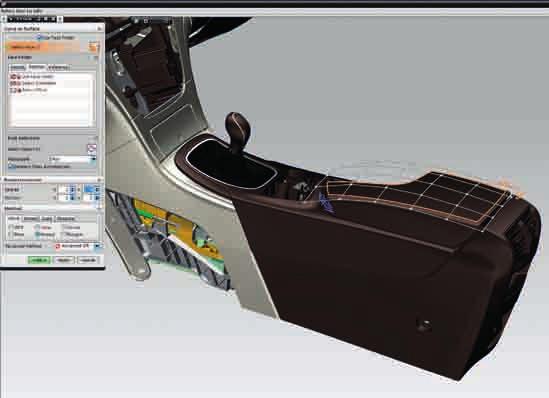
Task: Click the curve selection icon under the Snap section
Action: [92, 148]
